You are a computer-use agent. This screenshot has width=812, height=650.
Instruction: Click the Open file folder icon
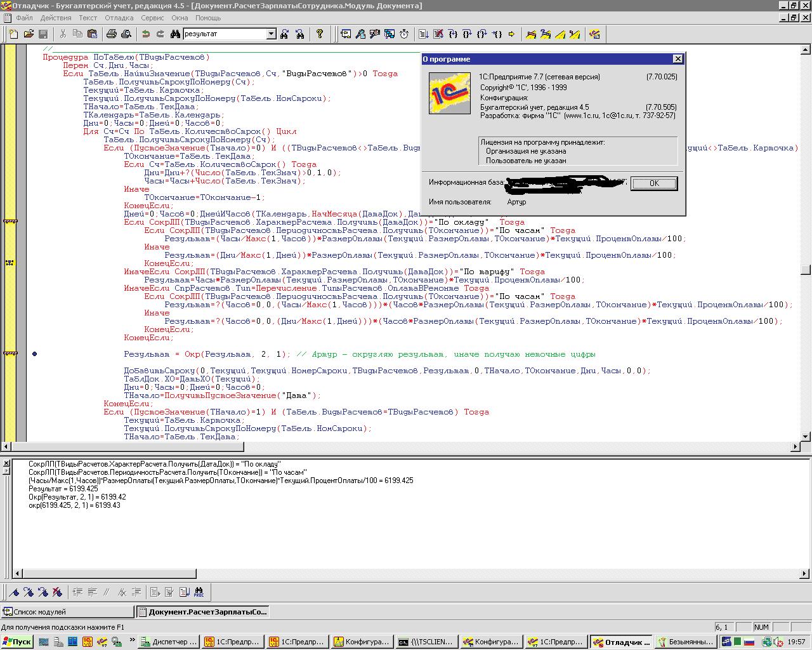(29, 34)
